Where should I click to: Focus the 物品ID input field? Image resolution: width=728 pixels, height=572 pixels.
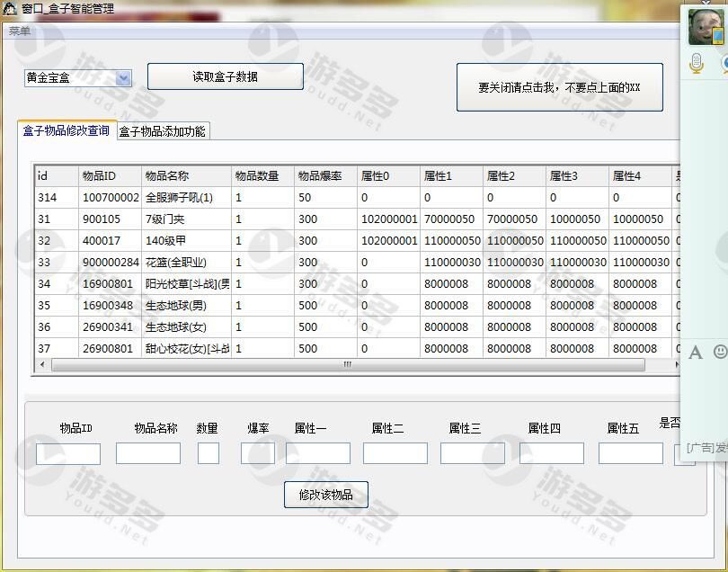point(68,453)
